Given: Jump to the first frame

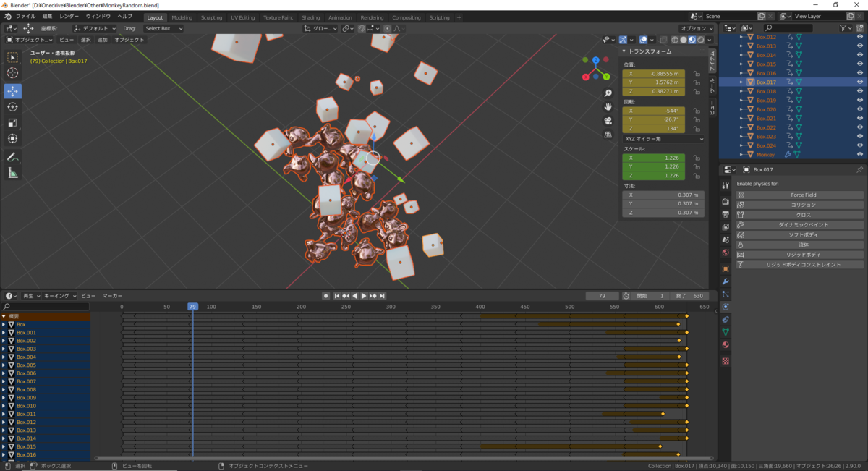Looking at the screenshot, I should [337, 296].
